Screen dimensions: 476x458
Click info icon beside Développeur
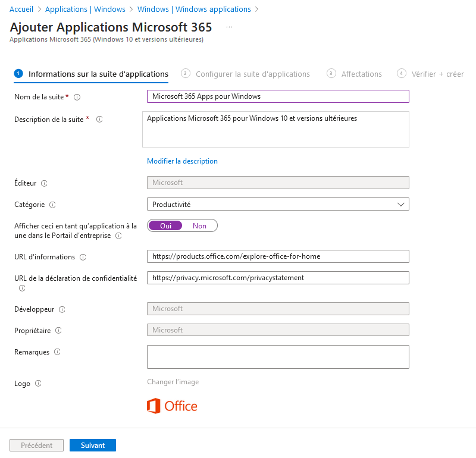coord(62,310)
